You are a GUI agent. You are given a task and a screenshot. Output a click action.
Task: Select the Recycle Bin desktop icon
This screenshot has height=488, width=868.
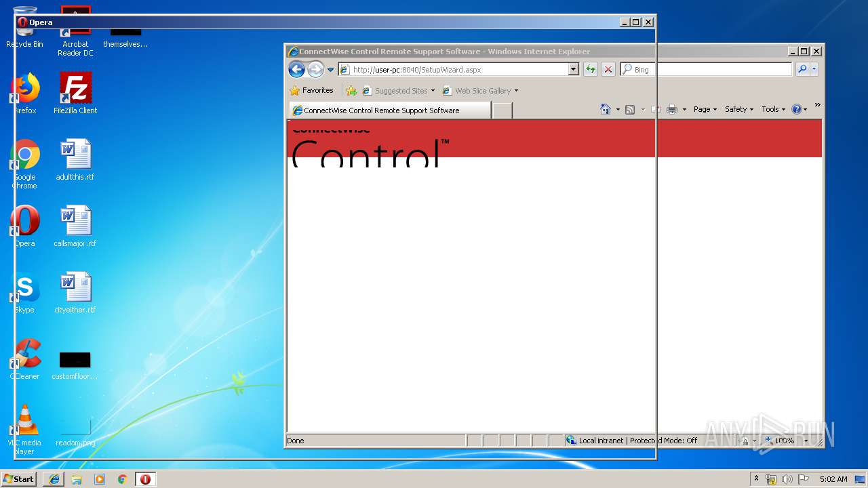24,28
